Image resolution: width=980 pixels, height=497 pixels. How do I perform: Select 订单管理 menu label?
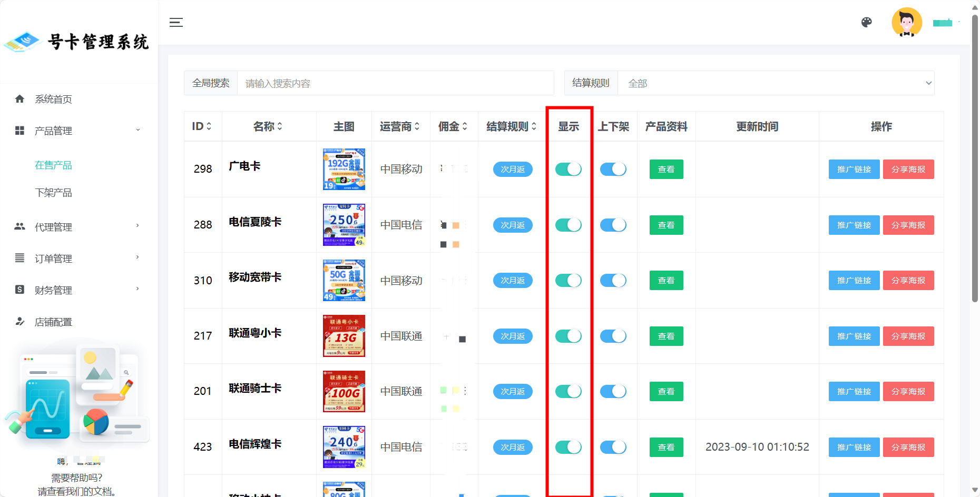53,259
